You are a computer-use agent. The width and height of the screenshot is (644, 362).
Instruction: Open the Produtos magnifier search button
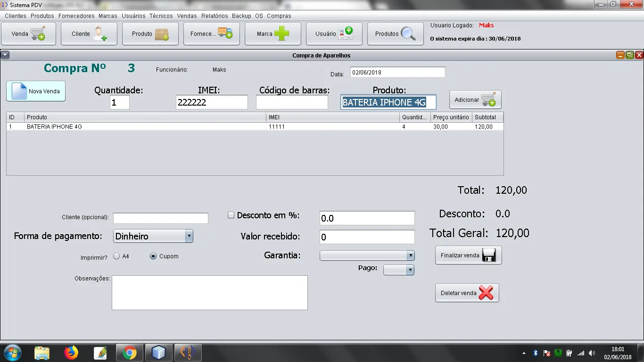click(396, 34)
